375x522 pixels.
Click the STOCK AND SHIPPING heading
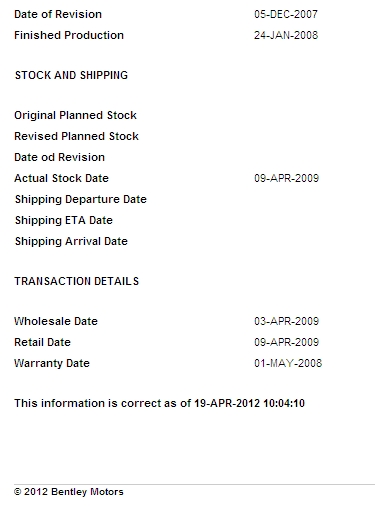pyautogui.click(x=71, y=75)
